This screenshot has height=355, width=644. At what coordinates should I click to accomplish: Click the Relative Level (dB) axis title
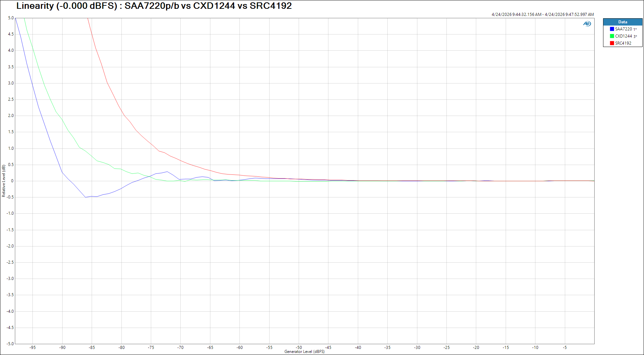(4, 181)
